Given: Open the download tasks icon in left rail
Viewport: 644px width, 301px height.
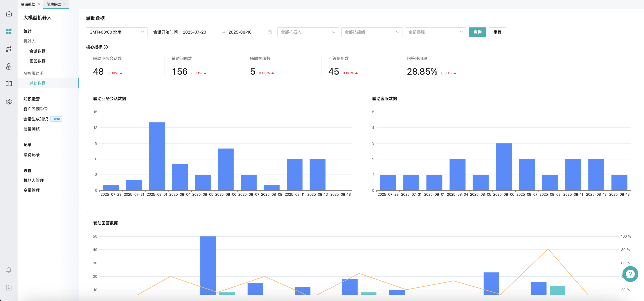Looking at the screenshot, I should (x=9, y=288).
